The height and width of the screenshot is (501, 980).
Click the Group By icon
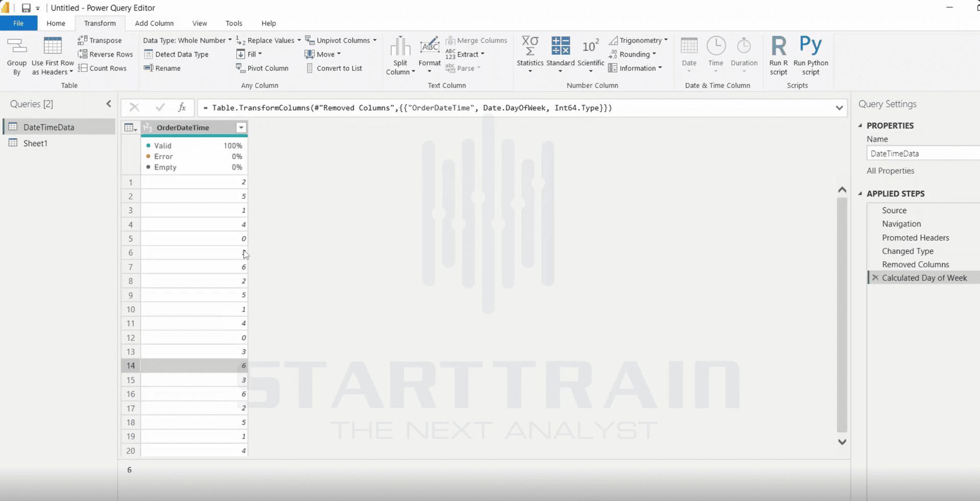[16, 46]
